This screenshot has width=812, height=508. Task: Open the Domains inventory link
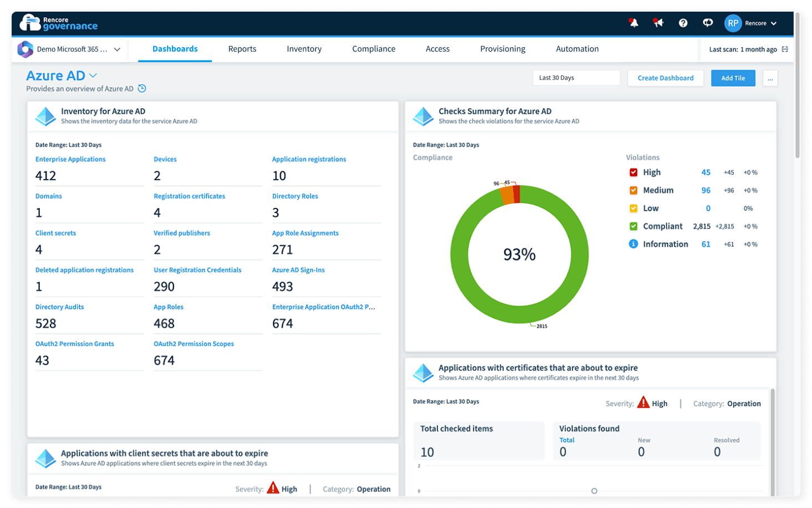click(x=49, y=196)
